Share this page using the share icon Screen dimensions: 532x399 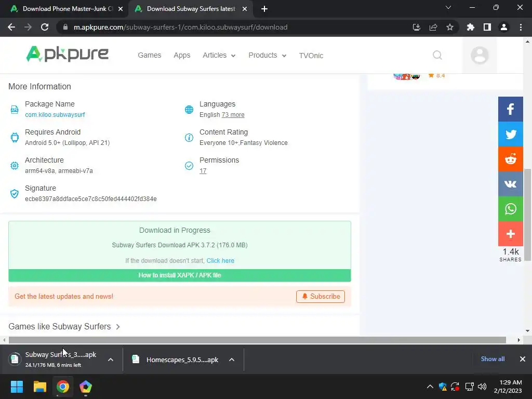pyautogui.click(x=433, y=27)
